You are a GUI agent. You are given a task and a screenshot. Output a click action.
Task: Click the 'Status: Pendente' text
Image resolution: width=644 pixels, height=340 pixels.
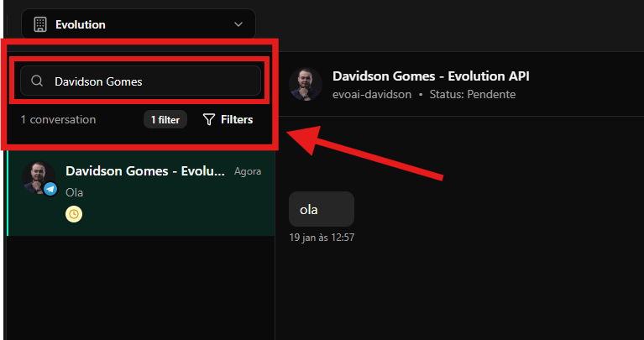point(473,94)
